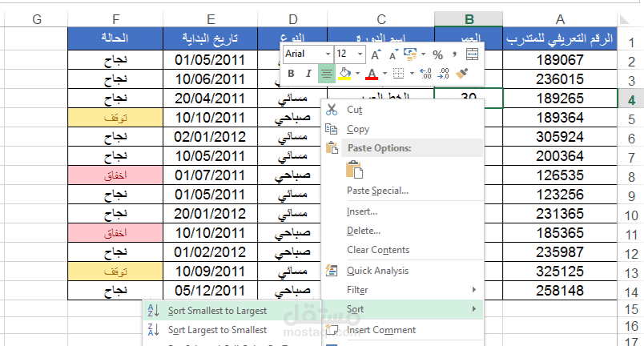
Task: Select Clear Contents
Action: 402,250
